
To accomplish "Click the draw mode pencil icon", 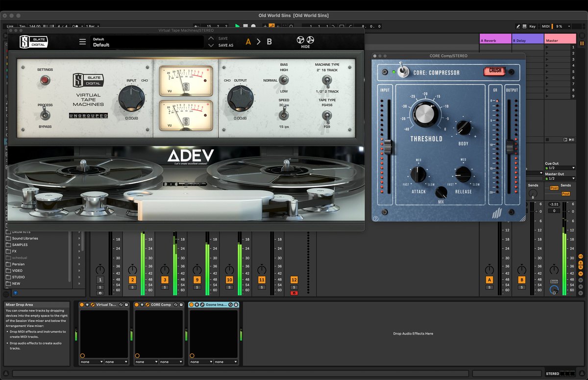I will click(x=518, y=26).
